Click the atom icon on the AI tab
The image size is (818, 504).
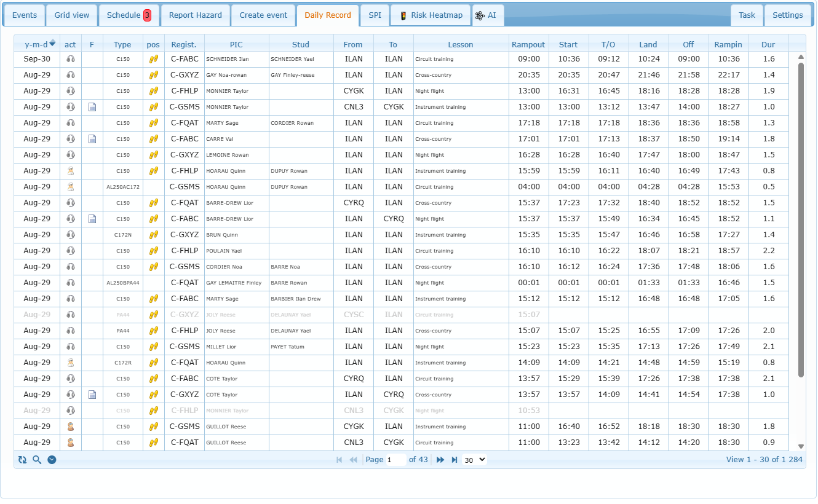coord(480,16)
